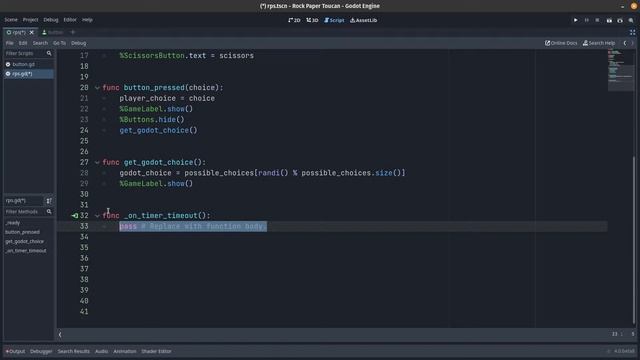Open the Shader Editor bottom panel

pos(156,351)
